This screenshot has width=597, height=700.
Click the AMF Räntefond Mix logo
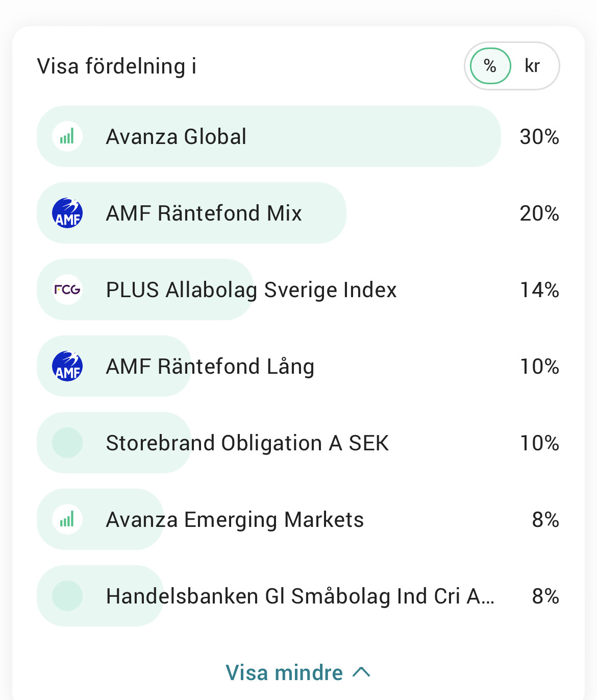[67, 213]
